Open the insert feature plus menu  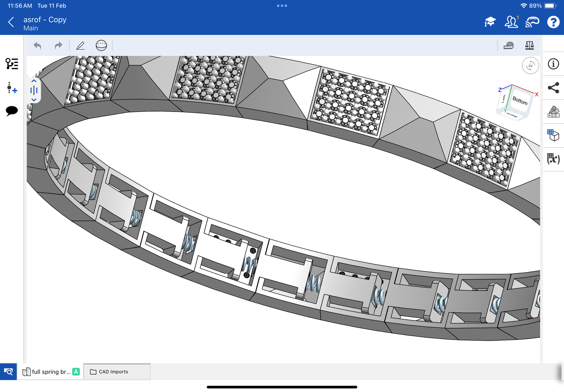[x=12, y=88]
